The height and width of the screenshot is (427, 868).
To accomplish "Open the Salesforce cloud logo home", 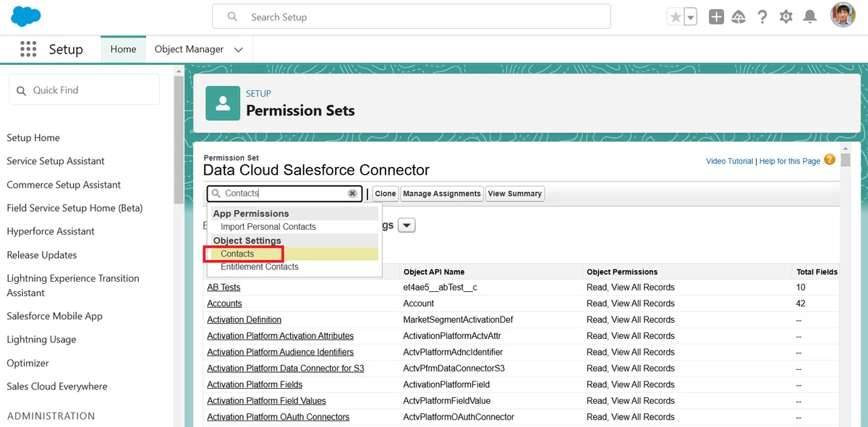I will tap(25, 15).
